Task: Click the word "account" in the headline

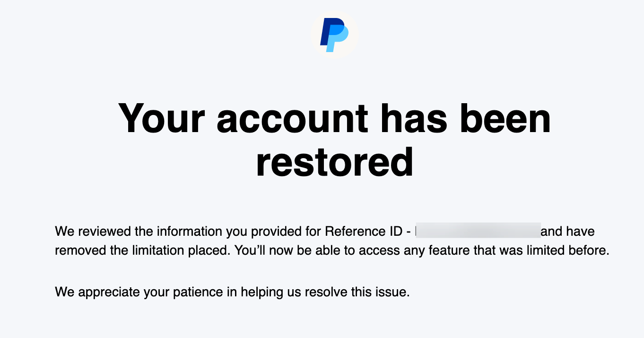Action: coord(292,119)
